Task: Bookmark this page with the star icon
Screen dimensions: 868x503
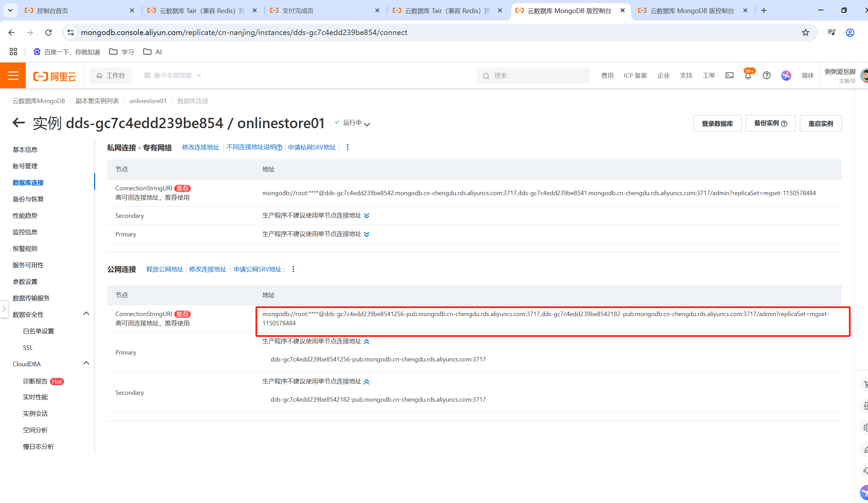Action: point(805,32)
